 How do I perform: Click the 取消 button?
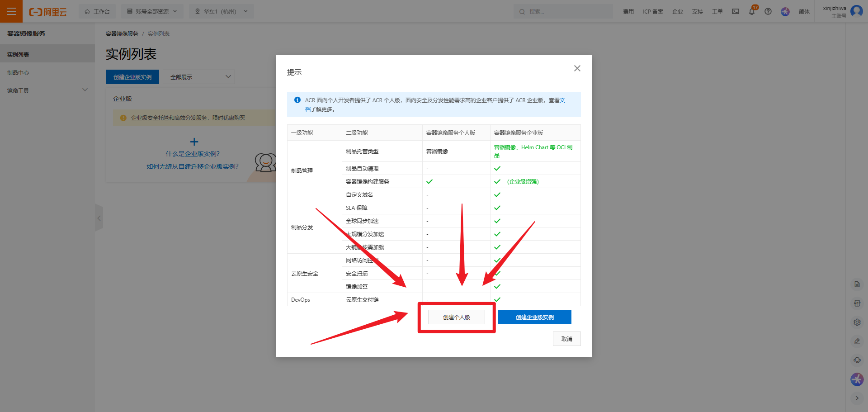pyautogui.click(x=567, y=339)
